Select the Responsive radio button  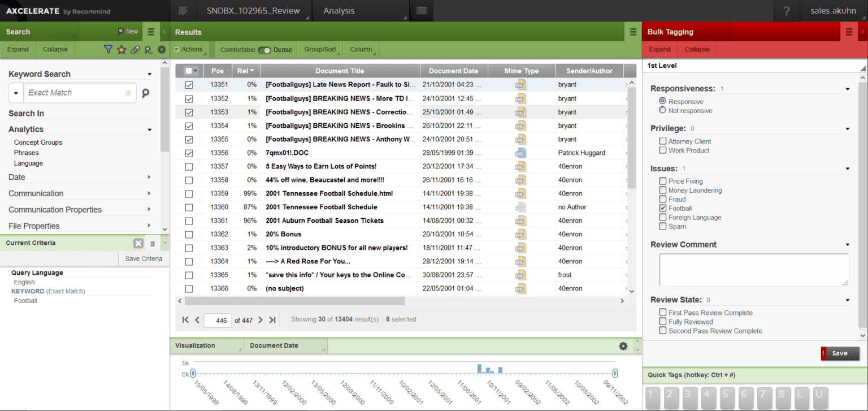661,101
